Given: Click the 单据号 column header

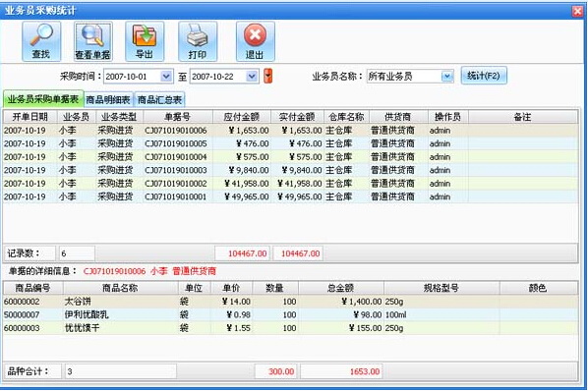Looking at the screenshot, I should (178, 117).
